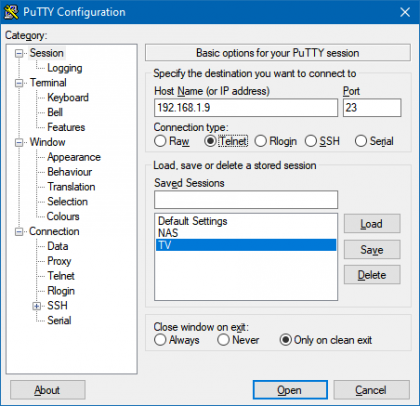The width and height of the screenshot is (420, 406).
Task: Open the Behaviour settings category
Action: [x=70, y=172]
